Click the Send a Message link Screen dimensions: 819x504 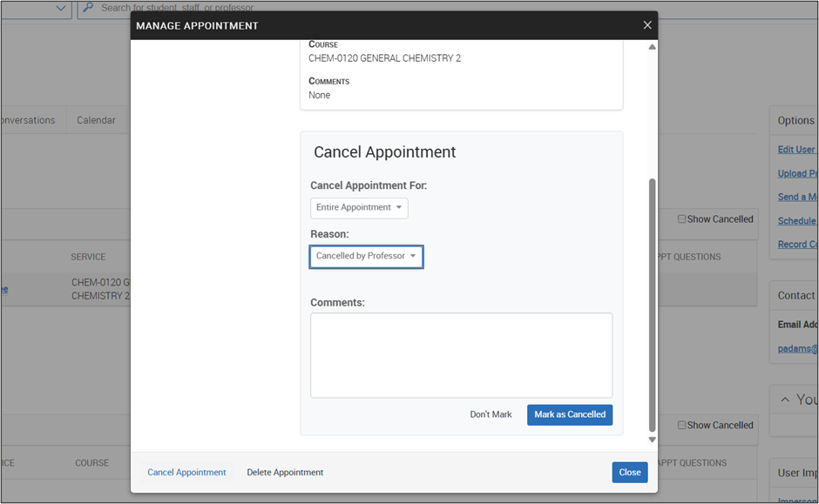click(797, 197)
